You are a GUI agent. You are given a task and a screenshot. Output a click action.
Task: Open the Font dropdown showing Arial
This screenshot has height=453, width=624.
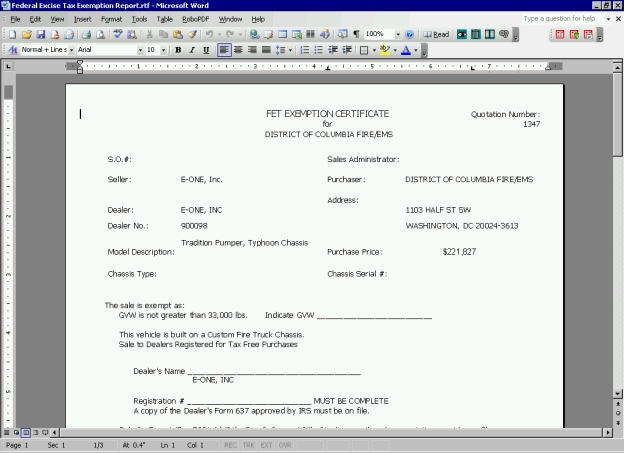coord(140,50)
